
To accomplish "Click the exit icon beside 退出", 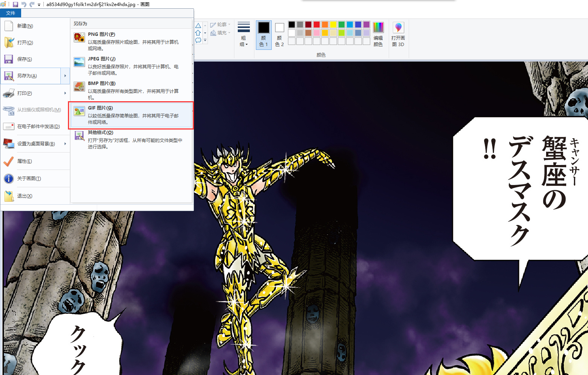I will tap(9, 196).
